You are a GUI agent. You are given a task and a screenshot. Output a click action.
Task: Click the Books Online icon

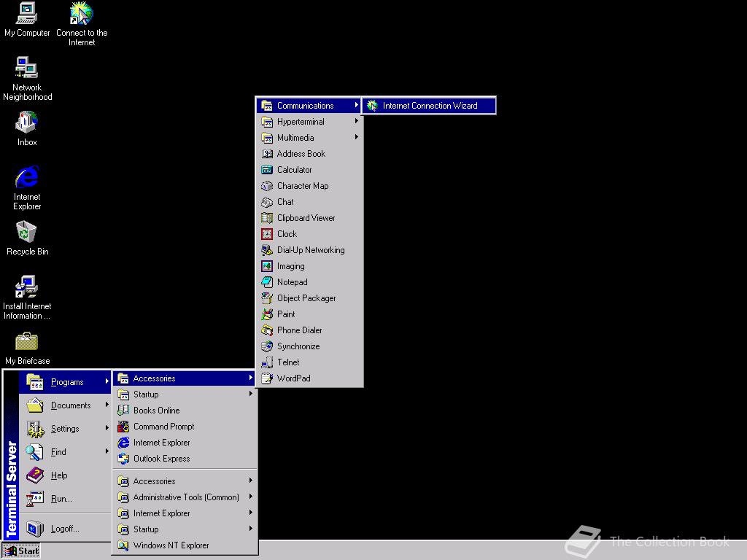[x=123, y=411]
